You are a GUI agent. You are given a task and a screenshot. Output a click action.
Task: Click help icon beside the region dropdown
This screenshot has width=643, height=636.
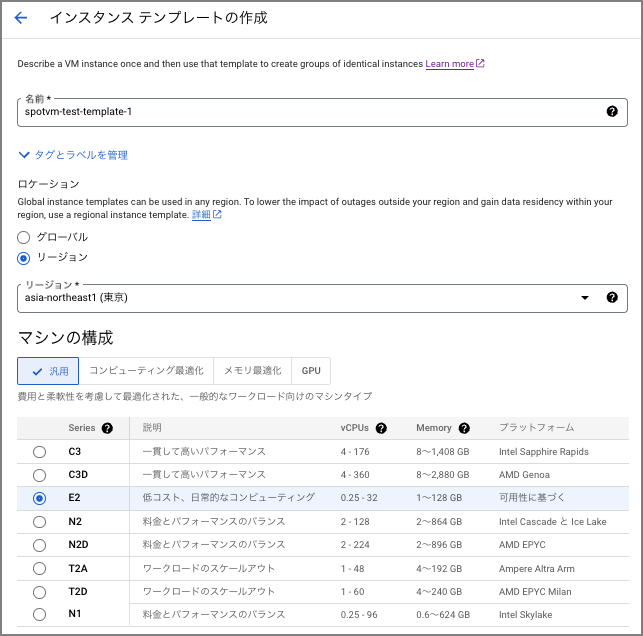(612, 297)
